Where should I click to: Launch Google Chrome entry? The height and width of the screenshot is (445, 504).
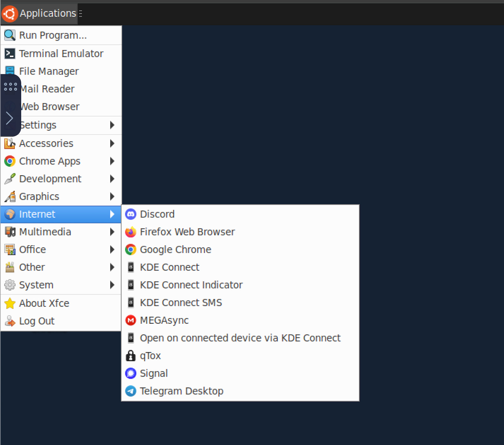tap(240, 250)
